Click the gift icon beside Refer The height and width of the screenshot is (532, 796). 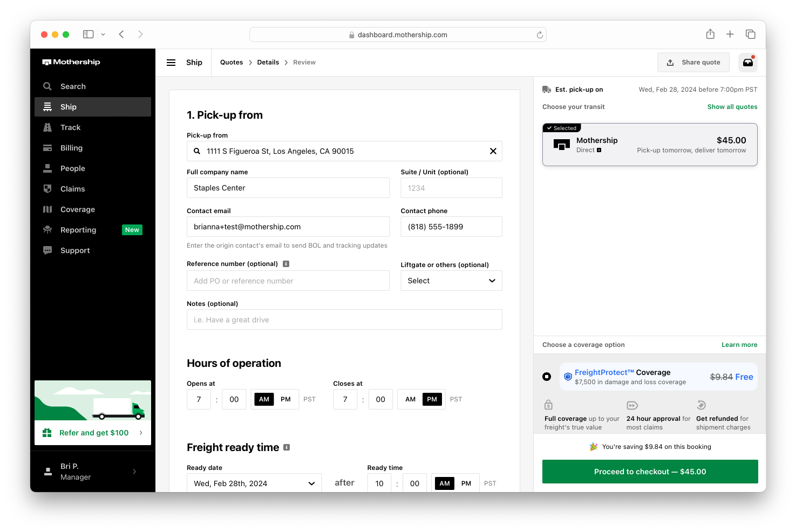(47, 433)
